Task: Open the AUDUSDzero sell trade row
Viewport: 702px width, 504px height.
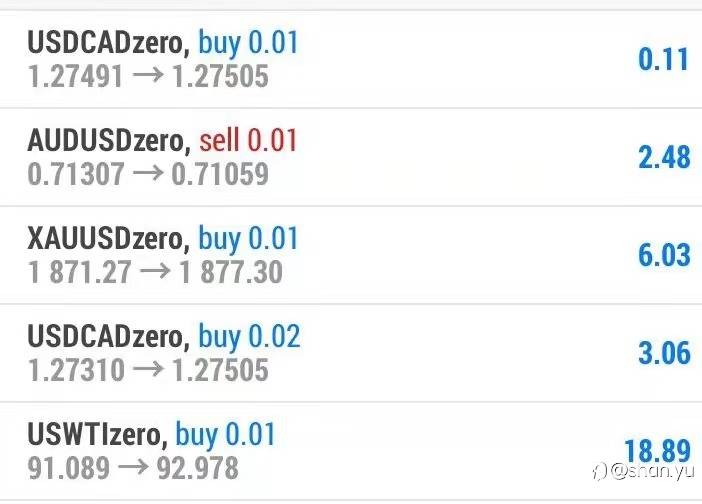Action: coord(350,157)
